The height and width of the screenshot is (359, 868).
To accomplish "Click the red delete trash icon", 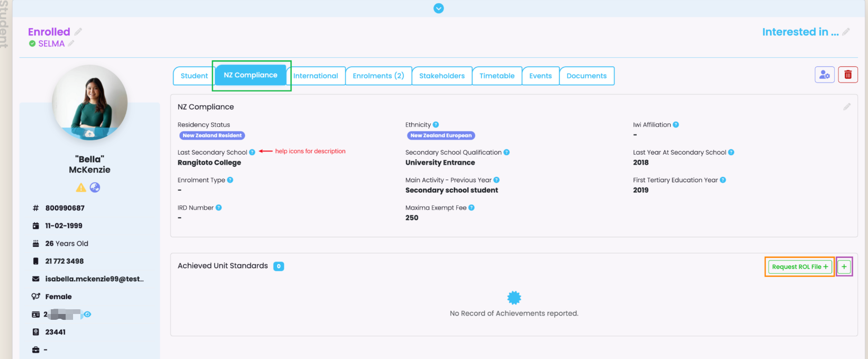I will (848, 75).
